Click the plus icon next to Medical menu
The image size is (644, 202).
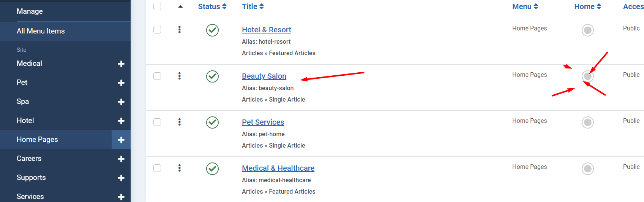click(x=121, y=64)
